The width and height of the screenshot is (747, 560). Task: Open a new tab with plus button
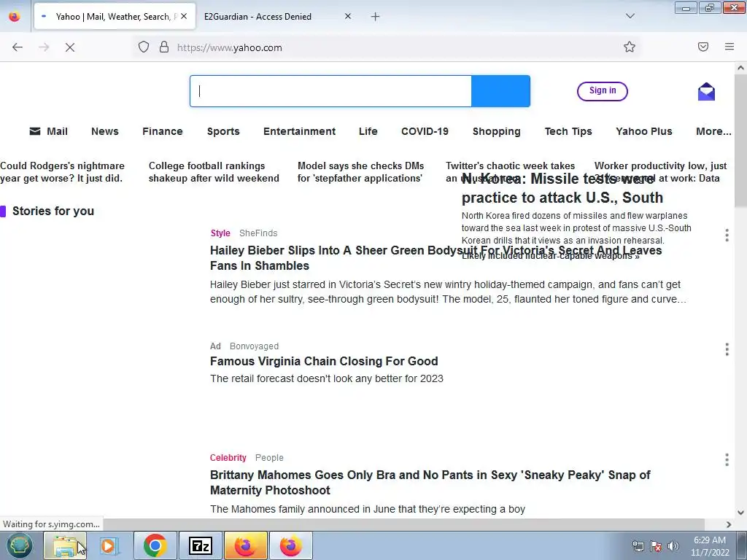point(376,17)
